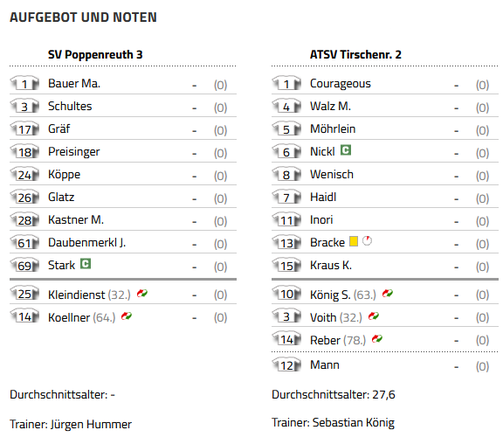Click the substitution icon next to König S.
The width and height of the screenshot is (503, 444).
[x=387, y=293]
